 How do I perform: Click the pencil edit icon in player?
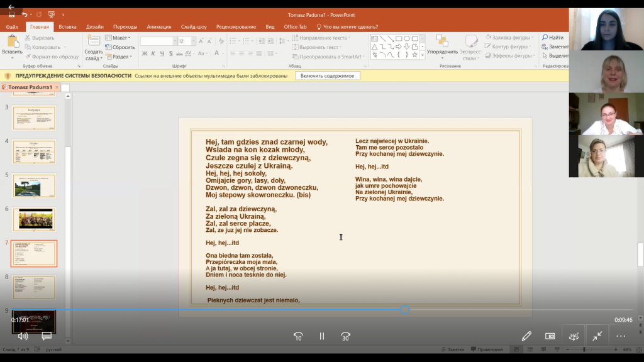pyautogui.click(x=526, y=336)
